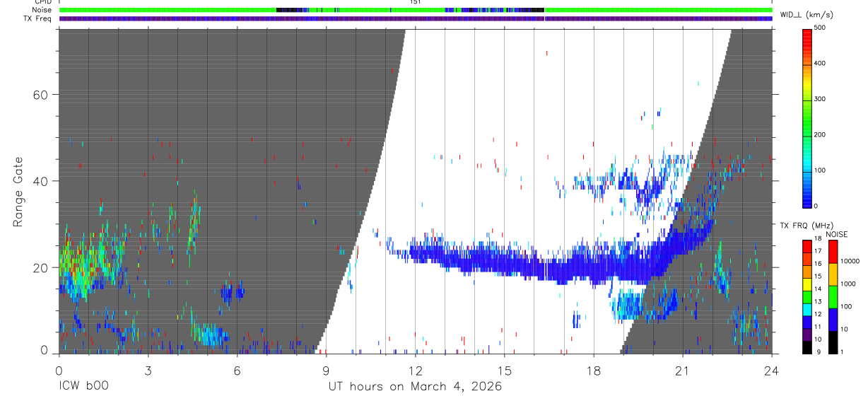Click the spectral width color bar
This screenshot has height=401, width=868.
(x=807, y=117)
